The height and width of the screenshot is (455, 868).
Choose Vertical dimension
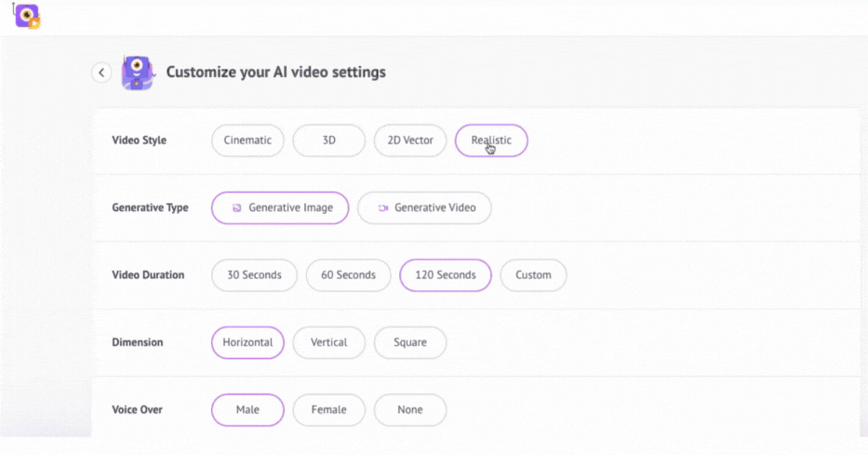(x=328, y=342)
